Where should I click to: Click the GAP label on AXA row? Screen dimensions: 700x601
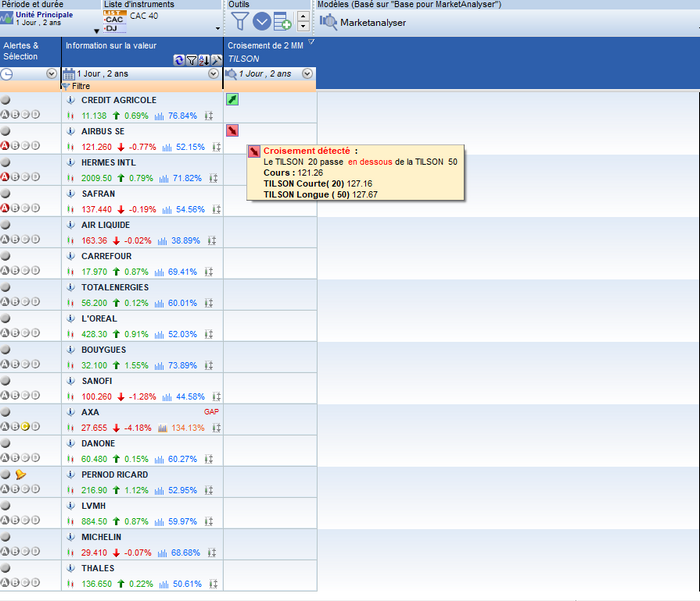(x=211, y=412)
